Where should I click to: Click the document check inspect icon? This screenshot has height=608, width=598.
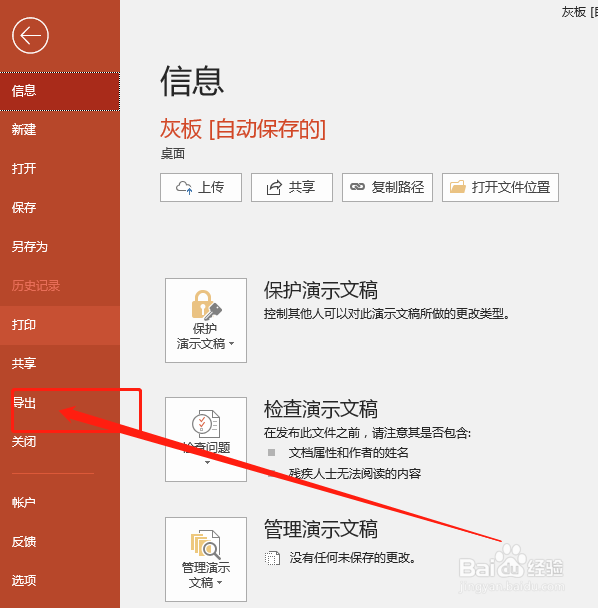click(x=206, y=424)
